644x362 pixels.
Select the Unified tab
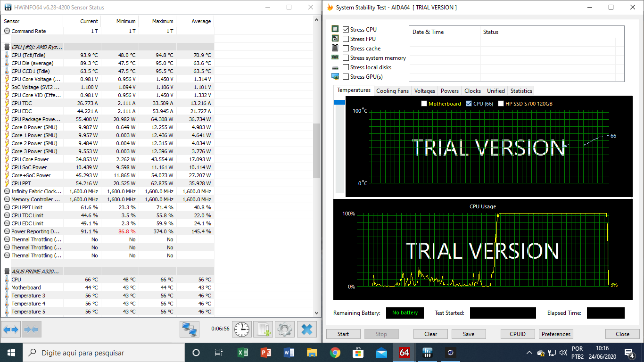tap(495, 91)
